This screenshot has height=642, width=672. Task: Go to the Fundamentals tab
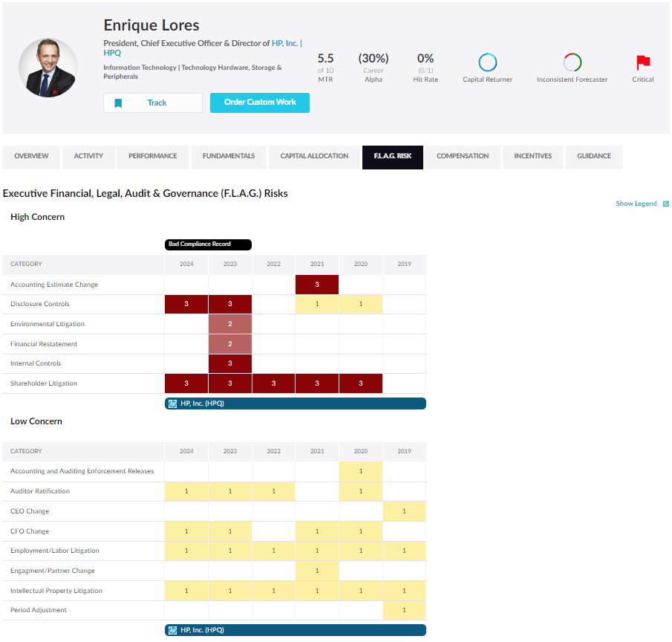coord(229,158)
